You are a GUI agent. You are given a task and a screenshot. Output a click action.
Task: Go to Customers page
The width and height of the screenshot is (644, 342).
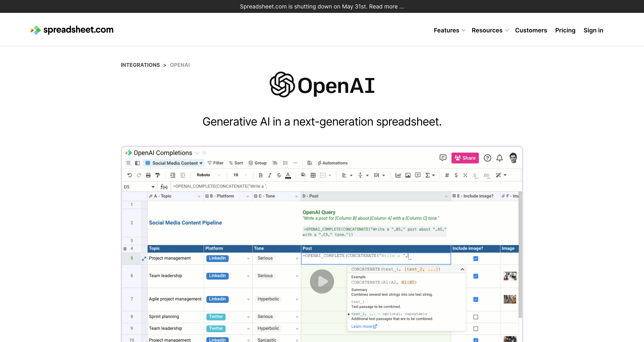pyautogui.click(x=531, y=30)
